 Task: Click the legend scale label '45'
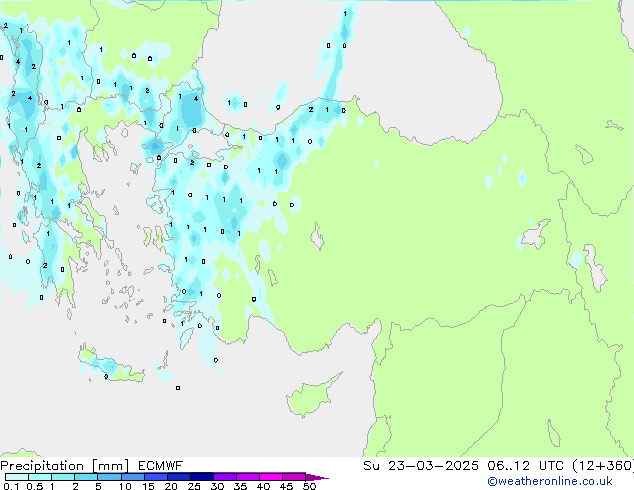tap(286, 486)
